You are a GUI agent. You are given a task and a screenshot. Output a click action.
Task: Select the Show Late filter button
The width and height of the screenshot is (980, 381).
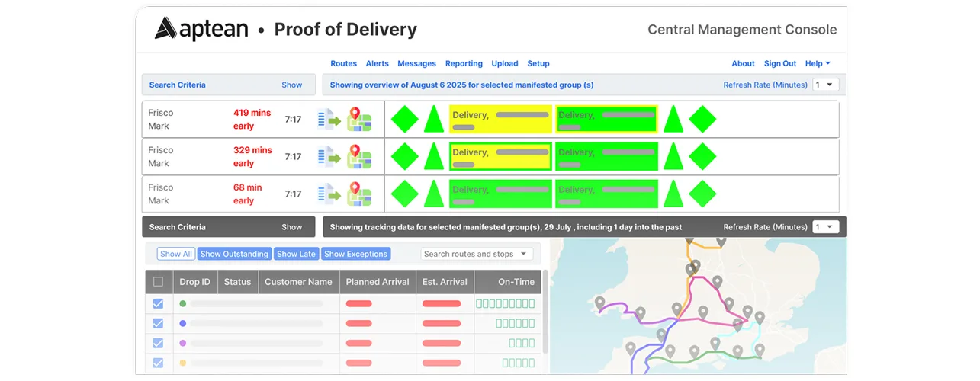pyautogui.click(x=296, y=254)
